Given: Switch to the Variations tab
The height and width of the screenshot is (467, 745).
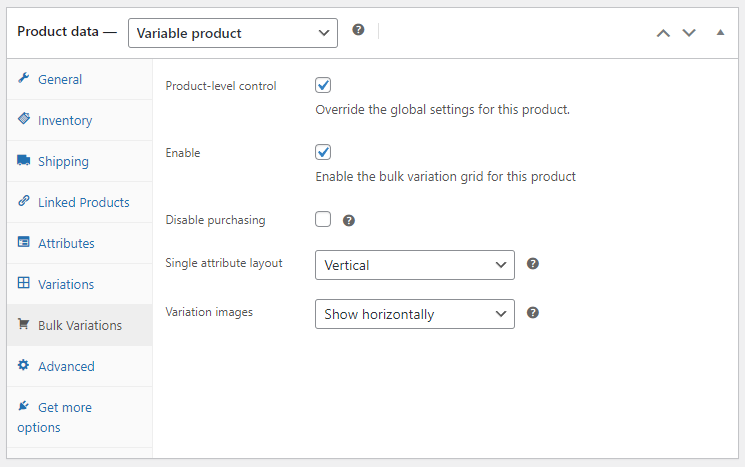Looking at the screenshot, I should [x=80, y=284].
